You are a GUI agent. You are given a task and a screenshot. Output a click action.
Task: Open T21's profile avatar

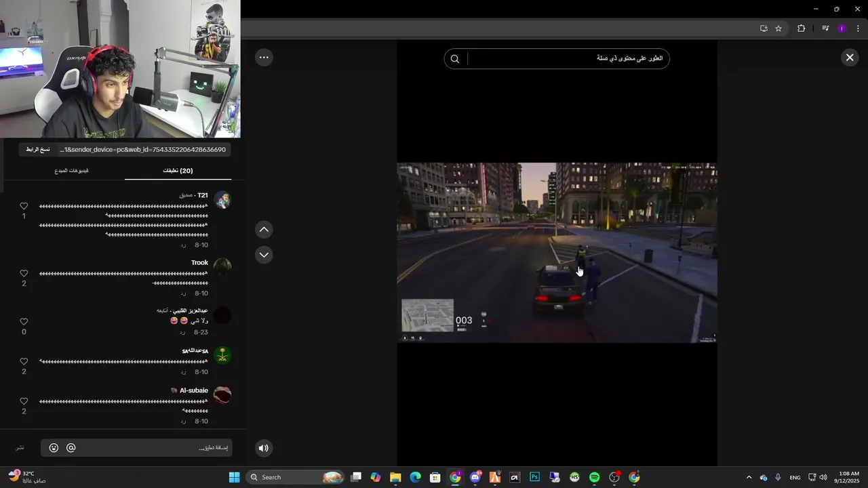tap(222, 200)
